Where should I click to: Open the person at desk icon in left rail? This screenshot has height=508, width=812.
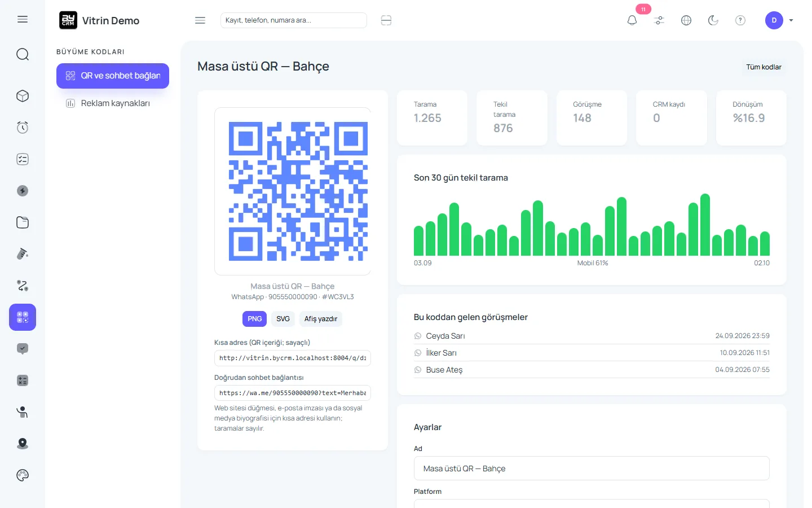pyautogui.click(x=23, y=412)
